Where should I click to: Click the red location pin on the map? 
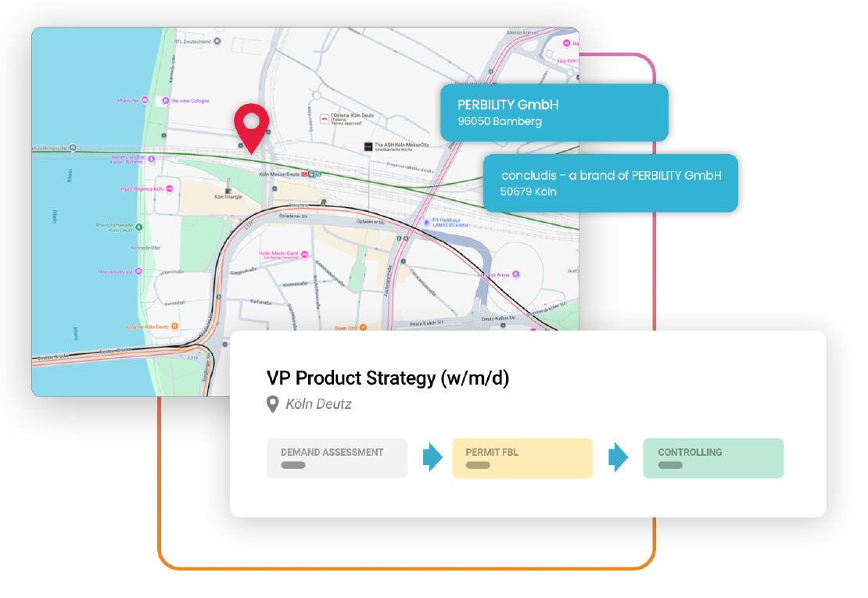click(x=251, y=127)
